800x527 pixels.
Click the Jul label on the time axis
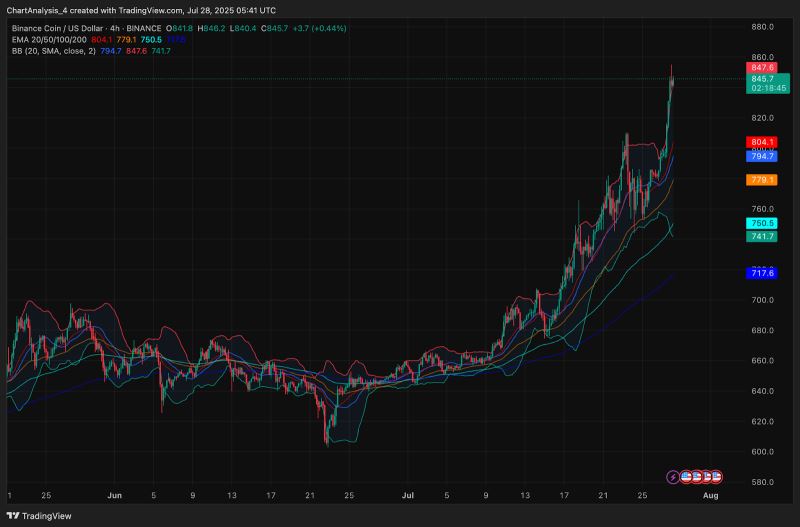pyautogui.click(x=408, y=495)
